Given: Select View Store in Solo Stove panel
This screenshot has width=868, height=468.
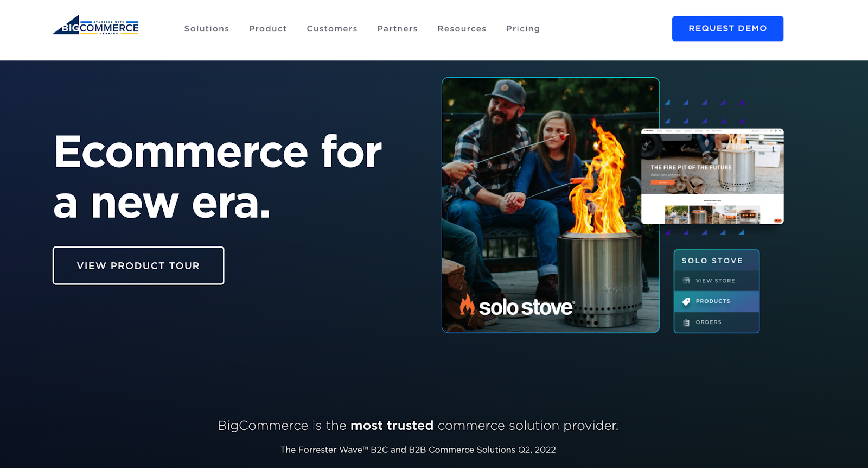Looking at the screenshot, I should pos(717,281).
